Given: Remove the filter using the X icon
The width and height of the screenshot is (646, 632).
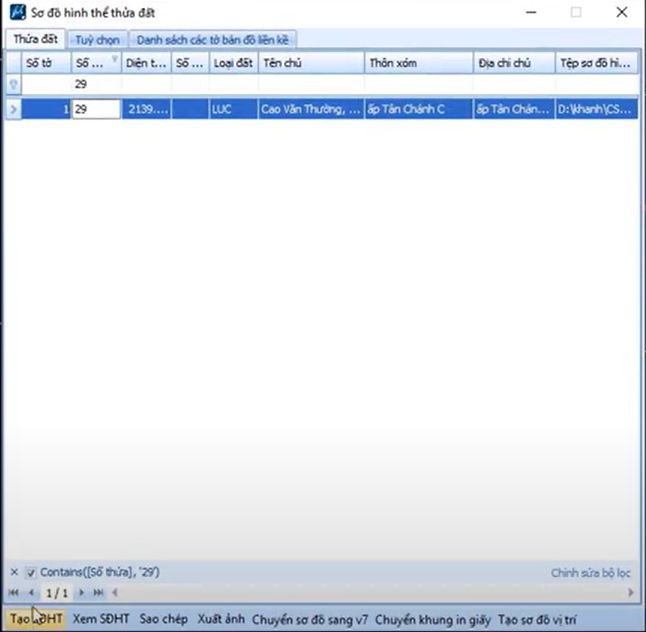Looking at the screenshot, I should pyautogui.click(x=14, y=573).
